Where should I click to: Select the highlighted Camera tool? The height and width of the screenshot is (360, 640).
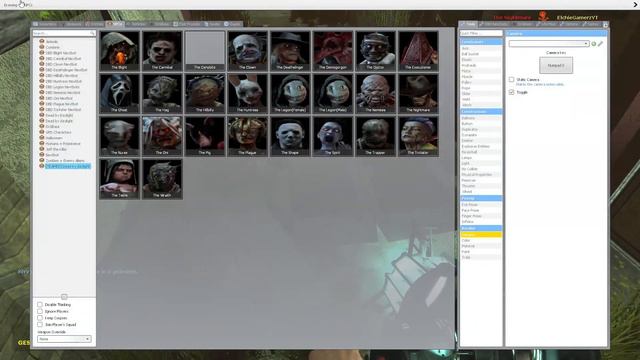point(481,235)
